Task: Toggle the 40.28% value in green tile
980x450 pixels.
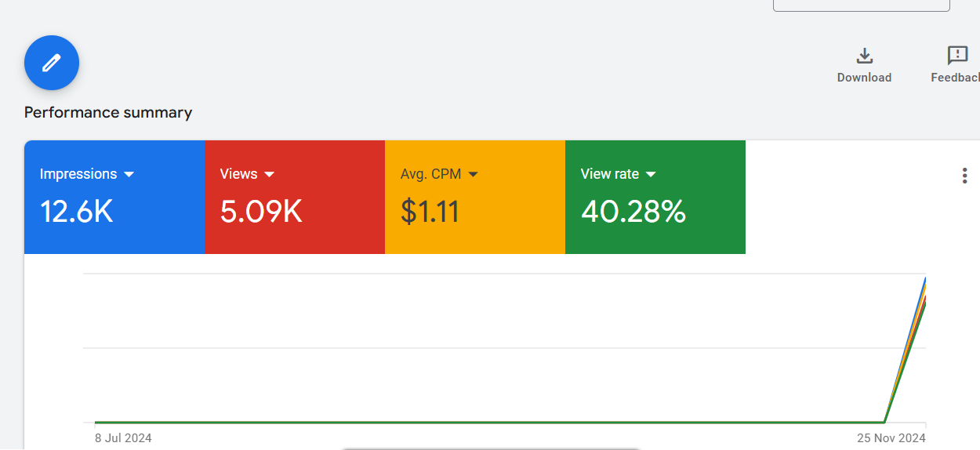Action: click(x=633, y=212)
